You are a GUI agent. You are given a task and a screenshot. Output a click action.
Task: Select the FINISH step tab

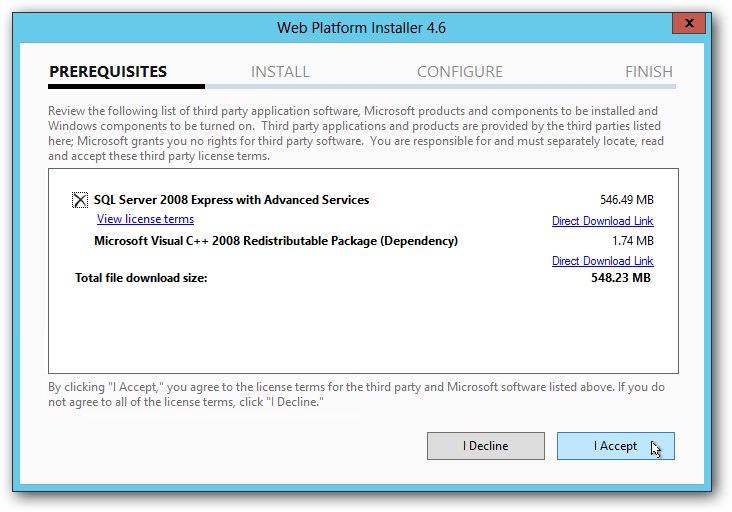click(x=648, y=72)
